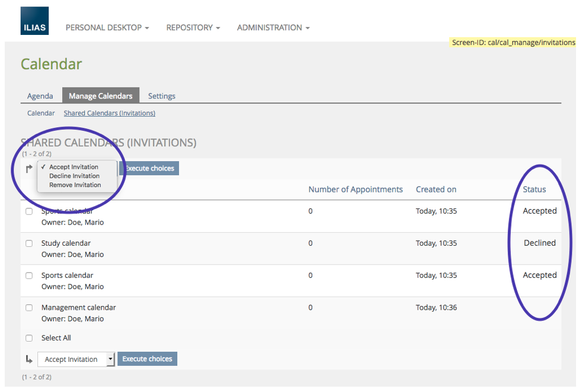
Task: Click the top action arrow icon
Action: click(x=29, y=169)
